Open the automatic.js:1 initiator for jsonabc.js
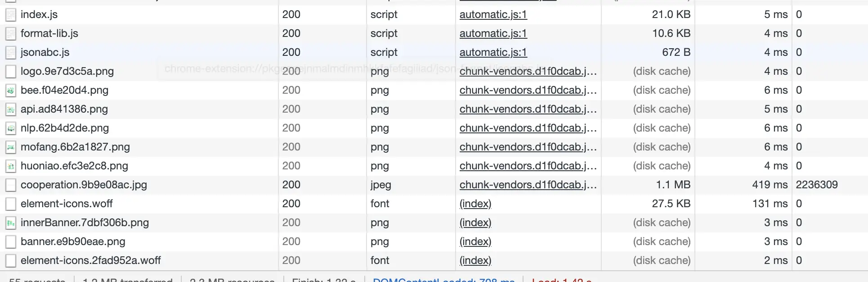Screen dimensions: 868x282 coord(493,52)
